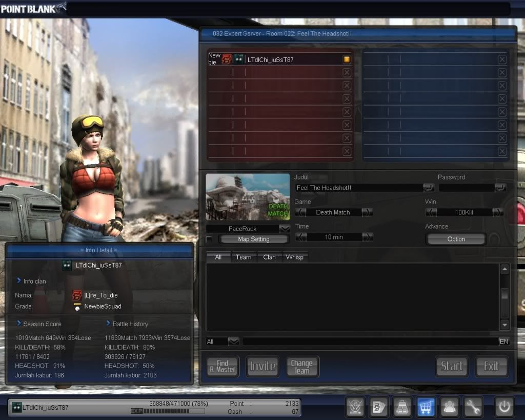Close the third red team slot
Viewport: 525px width, 420px height.
click(x=347, y=86)
